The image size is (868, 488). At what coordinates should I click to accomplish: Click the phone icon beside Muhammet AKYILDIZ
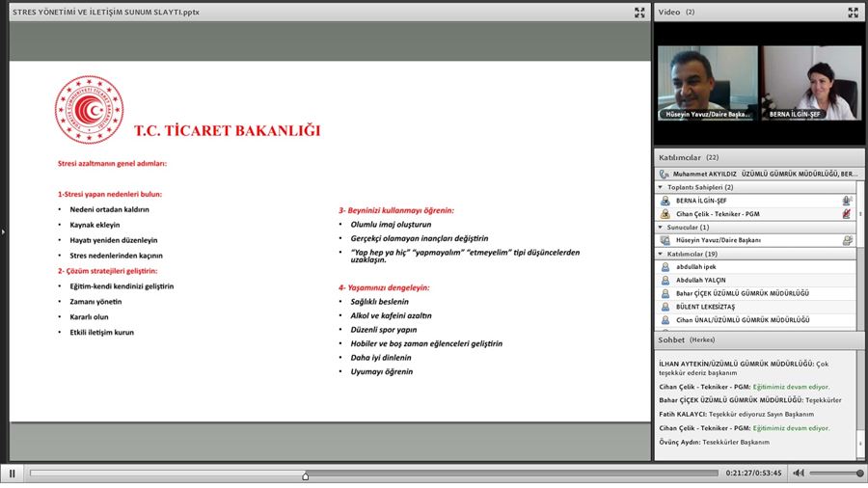pos(665,175)
